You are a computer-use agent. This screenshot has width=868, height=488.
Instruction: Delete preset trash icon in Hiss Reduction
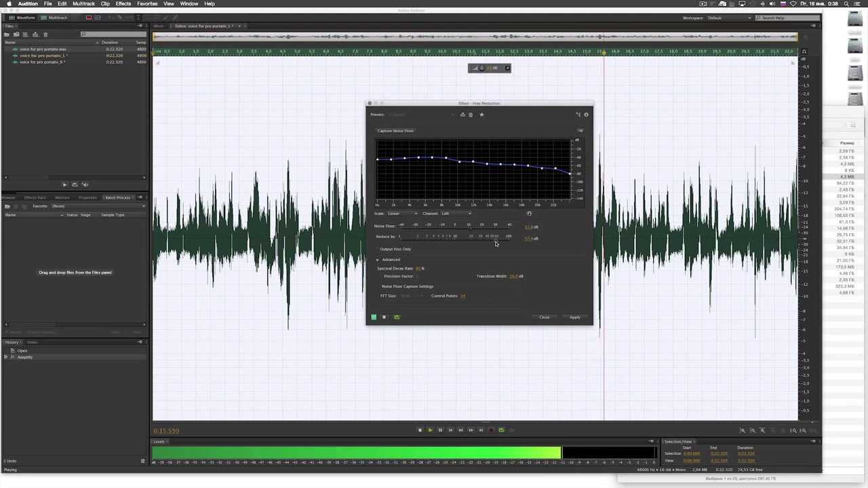(x=471, y=115)
